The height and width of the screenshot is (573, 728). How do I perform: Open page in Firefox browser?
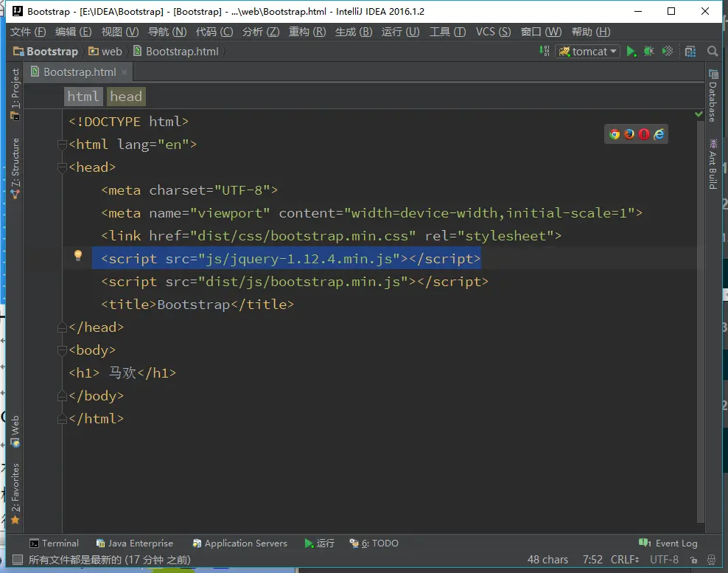click(x=629, y=134)
